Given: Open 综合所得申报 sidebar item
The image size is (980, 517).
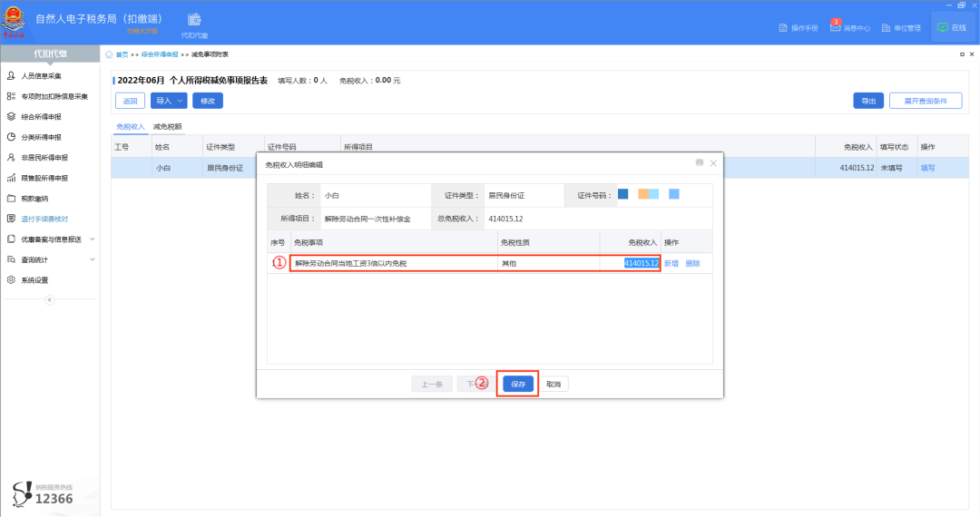Looking at the screenshot, I should (41, 116).
